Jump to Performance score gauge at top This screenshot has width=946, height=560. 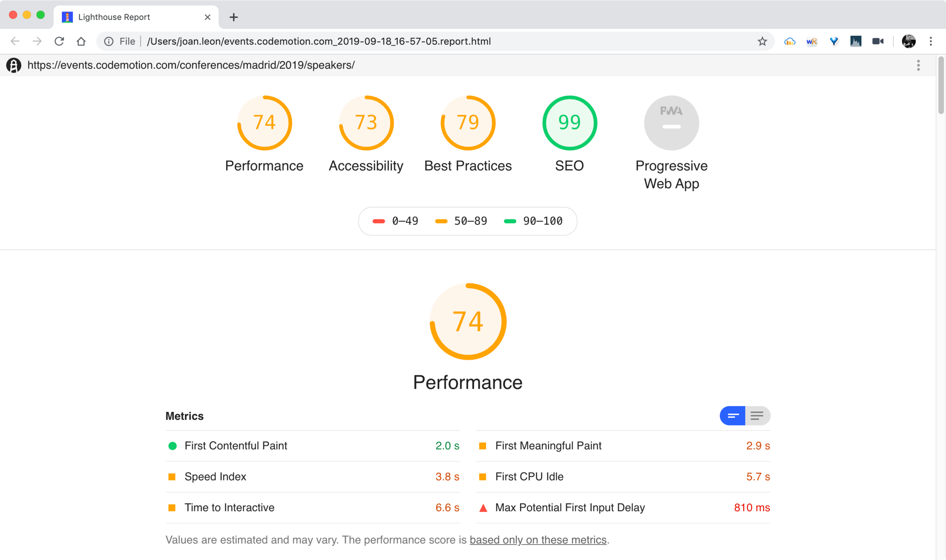pos(264,123)
